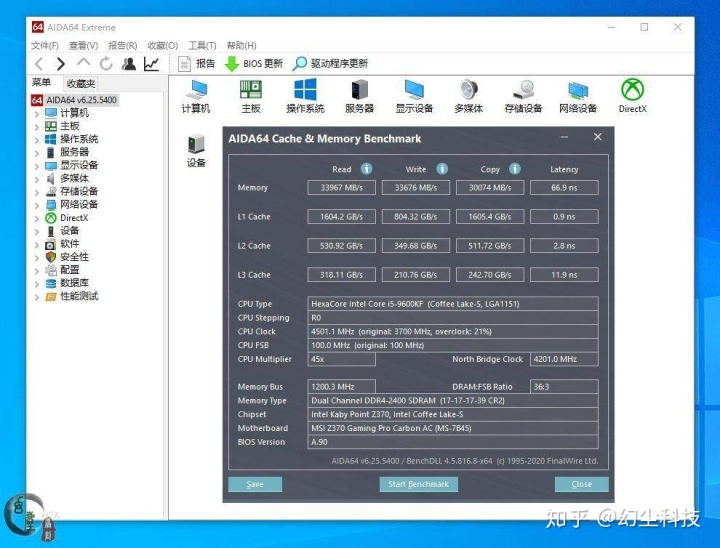Image resolution: width=720 pixels, height=548 pixels.
Task: Open the 设备 icon in main pane
Action: point(196,151)
